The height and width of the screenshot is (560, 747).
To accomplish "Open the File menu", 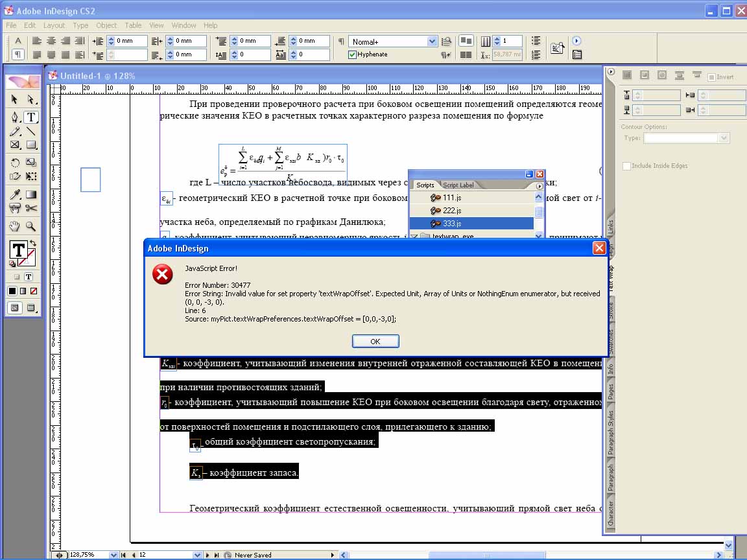I will pos(11,25).
